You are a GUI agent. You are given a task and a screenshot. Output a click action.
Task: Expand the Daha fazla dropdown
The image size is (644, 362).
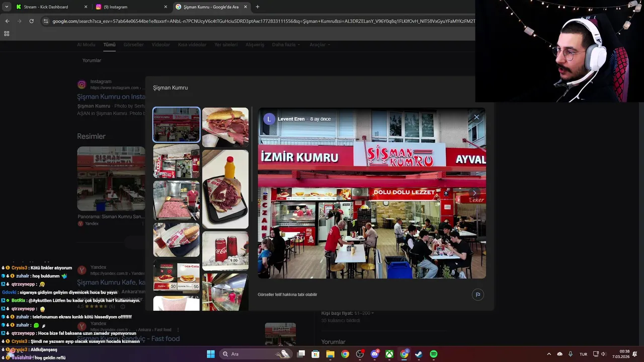pyautogui.click(x=286, y=45)
